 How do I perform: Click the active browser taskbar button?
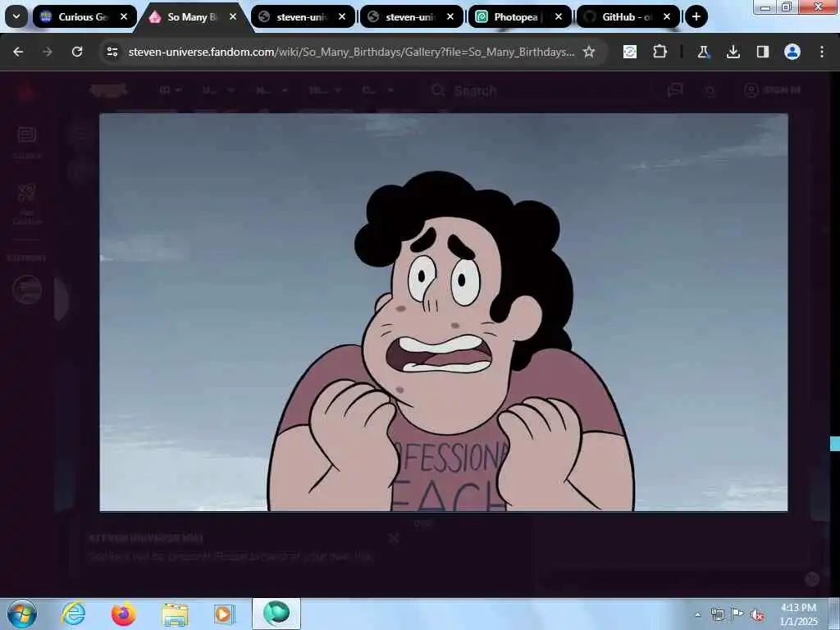tap(276, 614)
